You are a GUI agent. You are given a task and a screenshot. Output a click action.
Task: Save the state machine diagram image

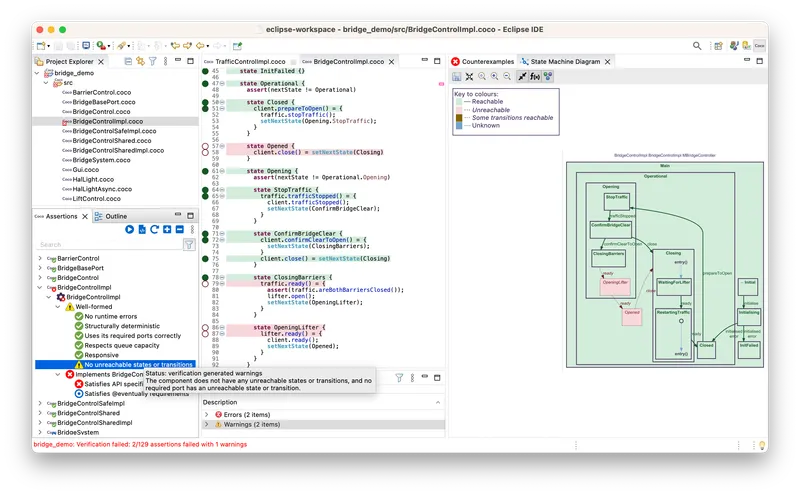(457, 76)
